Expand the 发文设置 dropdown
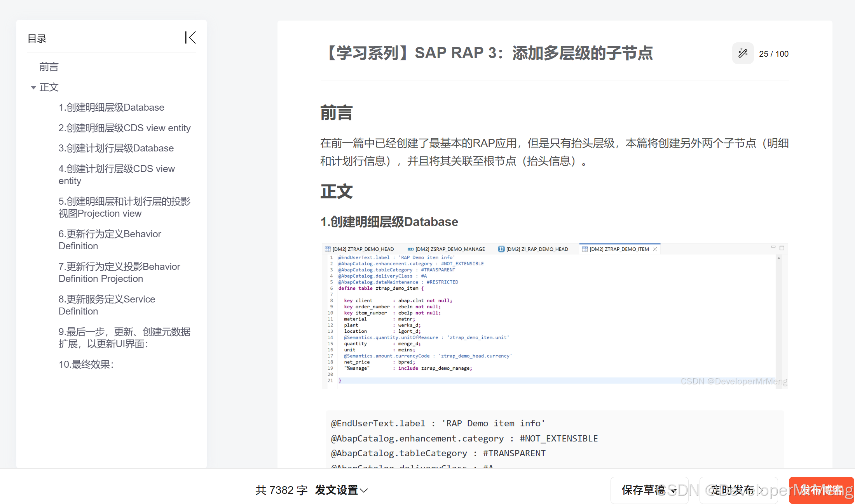The image size is (855, 504). click(341, 490)
